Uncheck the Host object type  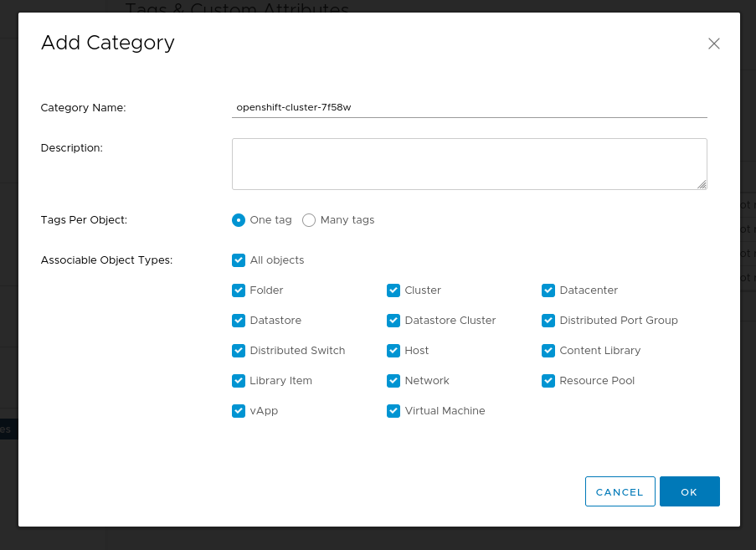(393, 351)
